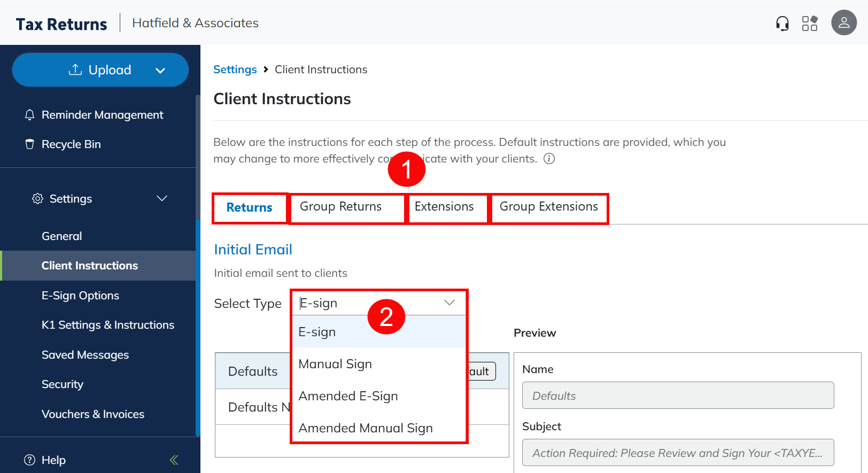This screenshot has width=868, height=473.
Task: Open the apps grid icon
Action: click(810, 24)
